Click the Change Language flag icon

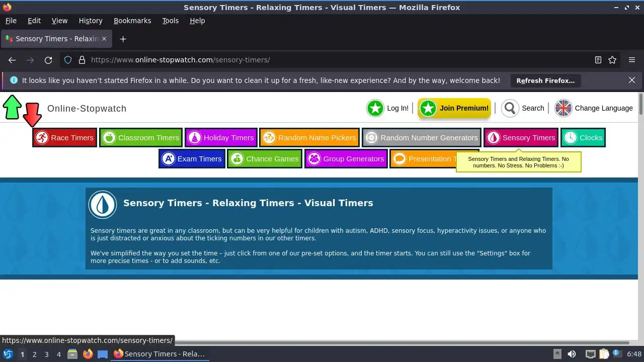tap(563, 108)
